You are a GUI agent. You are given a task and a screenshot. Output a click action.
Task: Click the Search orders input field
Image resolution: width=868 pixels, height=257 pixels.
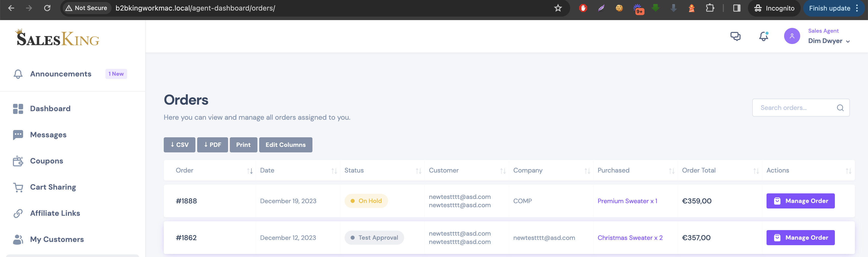[801, 108]
